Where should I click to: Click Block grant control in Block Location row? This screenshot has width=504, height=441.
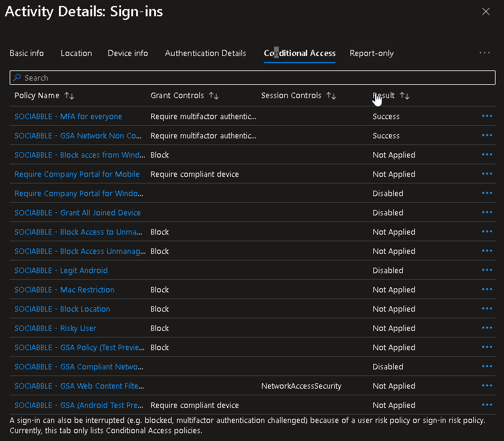160,309
